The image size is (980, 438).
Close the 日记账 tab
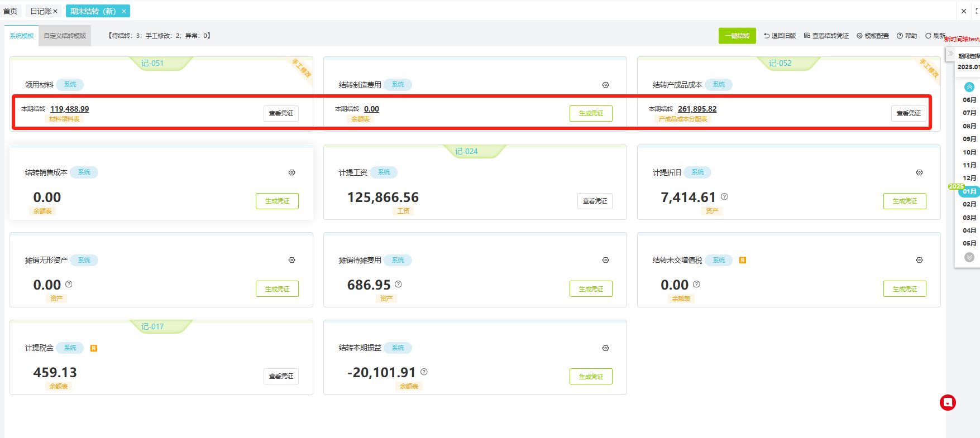click(55, 11)
